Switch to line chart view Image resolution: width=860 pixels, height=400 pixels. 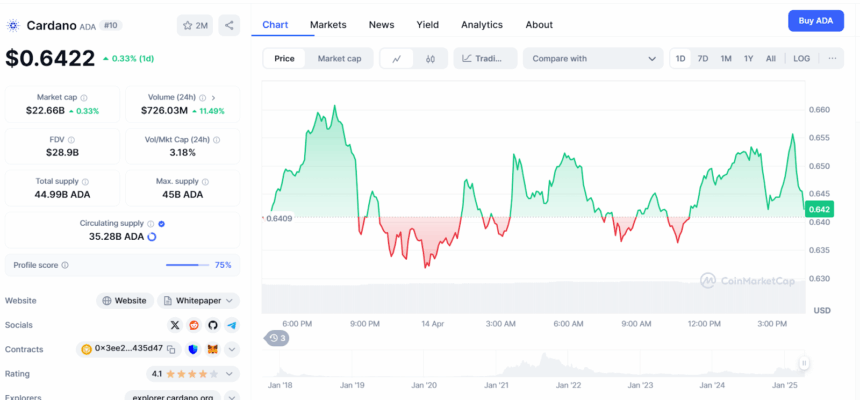click(x=397, y=59)
